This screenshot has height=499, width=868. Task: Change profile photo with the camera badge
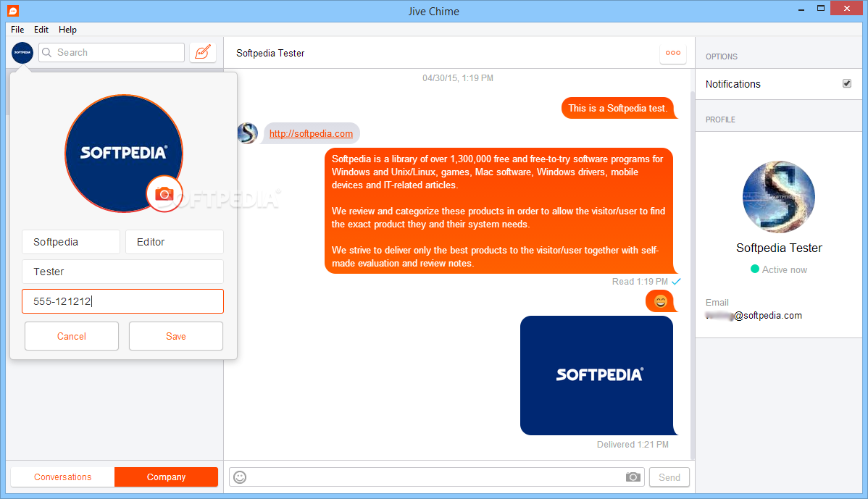[x=164, y=193]
